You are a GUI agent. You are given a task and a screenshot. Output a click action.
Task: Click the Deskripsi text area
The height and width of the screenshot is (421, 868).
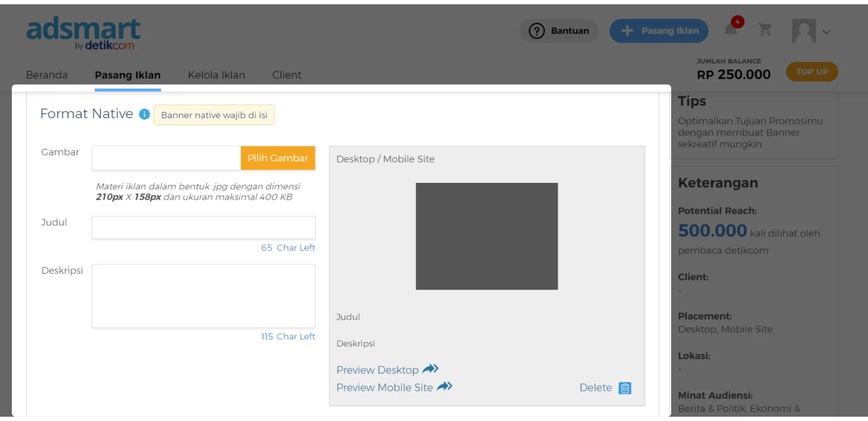click(203, 296)
